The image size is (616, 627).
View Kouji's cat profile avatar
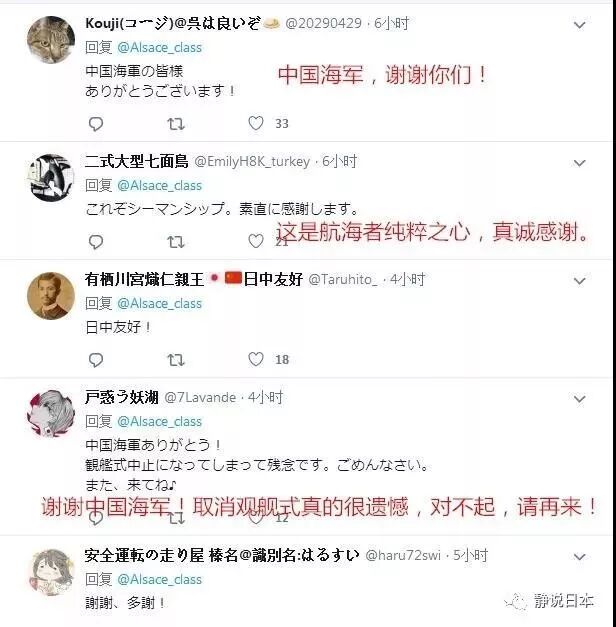coord(51,40)
